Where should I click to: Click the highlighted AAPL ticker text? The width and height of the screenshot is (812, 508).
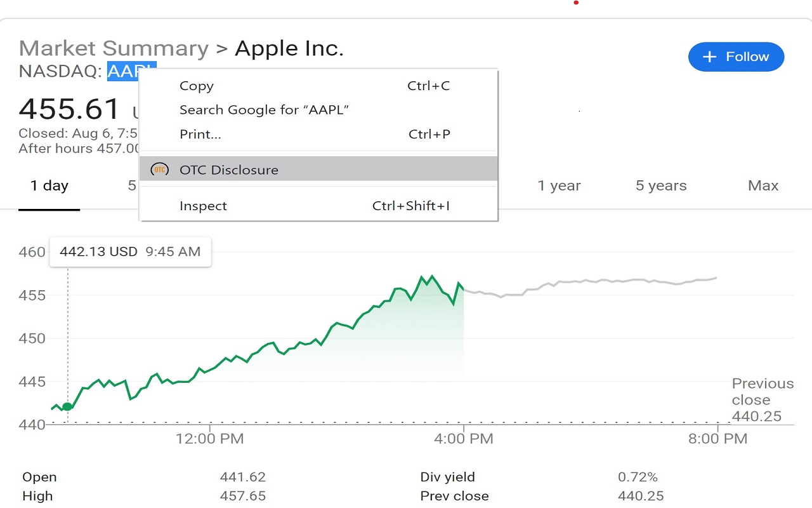pos(131,71)
